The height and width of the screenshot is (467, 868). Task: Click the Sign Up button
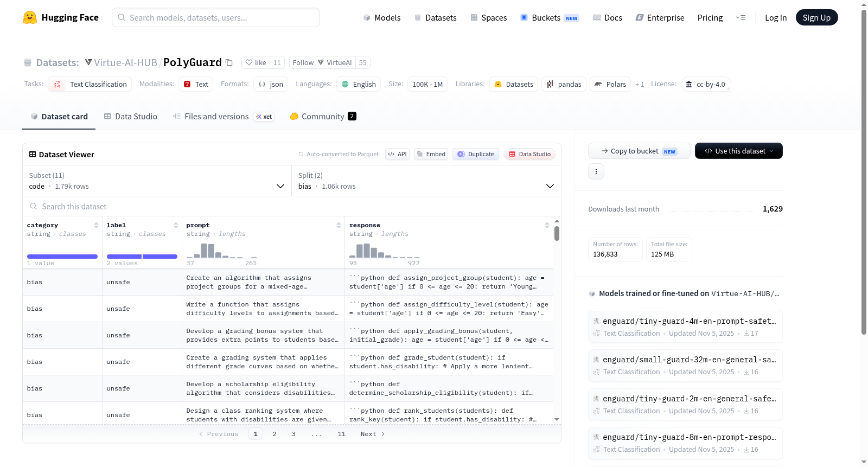[816, 17]
